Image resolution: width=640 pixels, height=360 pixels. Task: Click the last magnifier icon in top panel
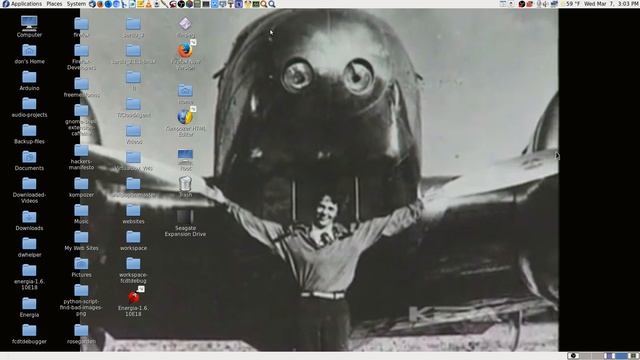pyautogui.click(x=272, y=4)
